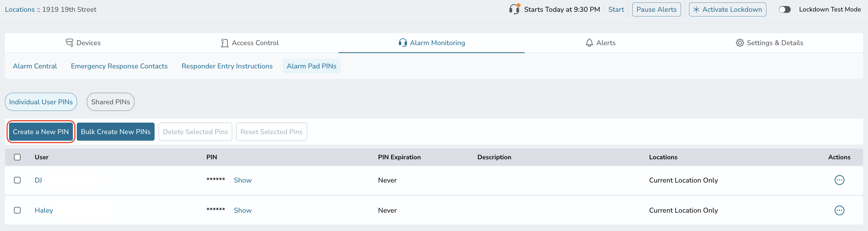This screenshot has height=231, width=868.
Task: Open the Alarm Monitoring tab
Action: [x=431, y=43]
